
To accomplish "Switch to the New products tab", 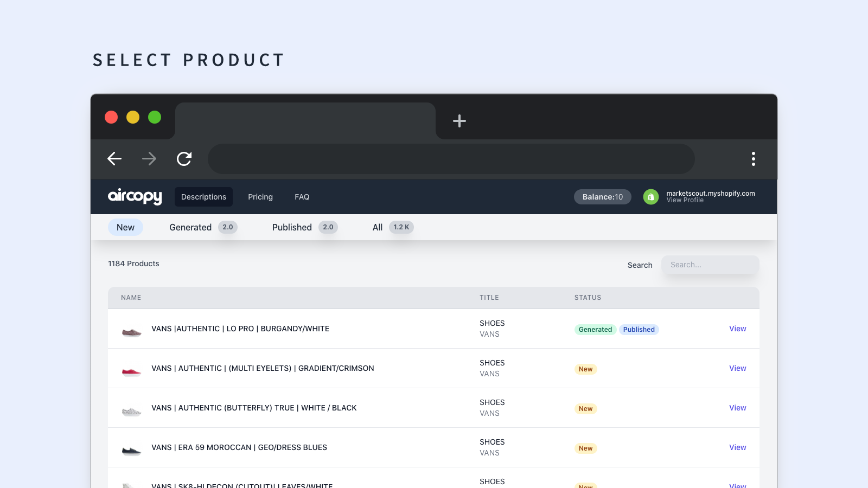I will pos(125,227).
